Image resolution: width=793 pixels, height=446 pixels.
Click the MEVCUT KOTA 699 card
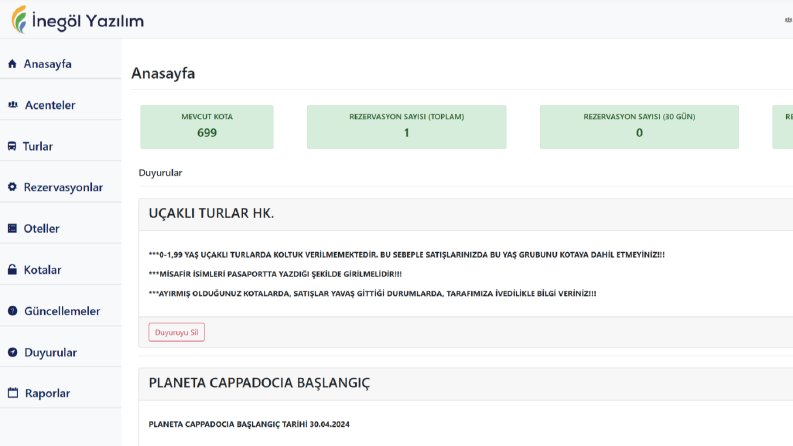coord(207,127)
